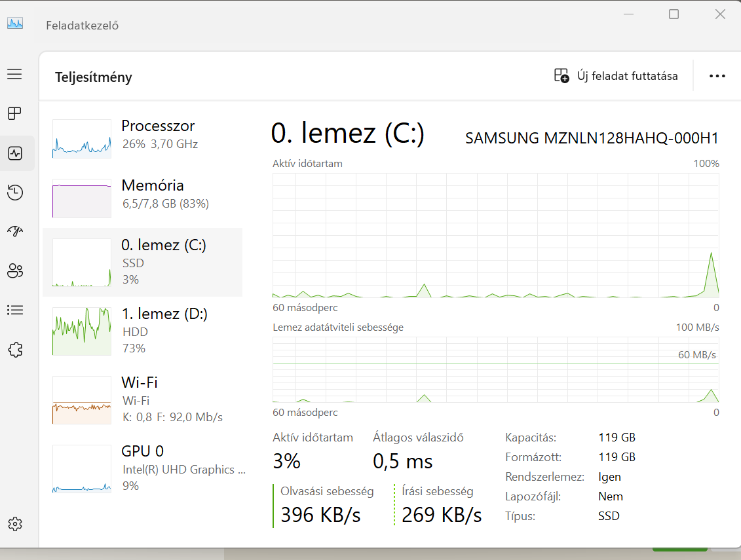Select the Performance page icon

(15, 153)
